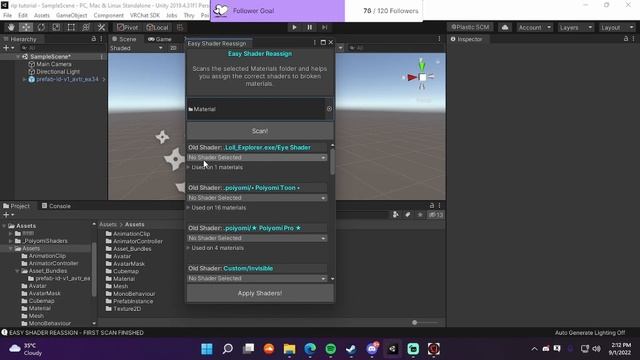Select the Scale tool
This screenshot has width=640, height=360.
click(56, 27)
